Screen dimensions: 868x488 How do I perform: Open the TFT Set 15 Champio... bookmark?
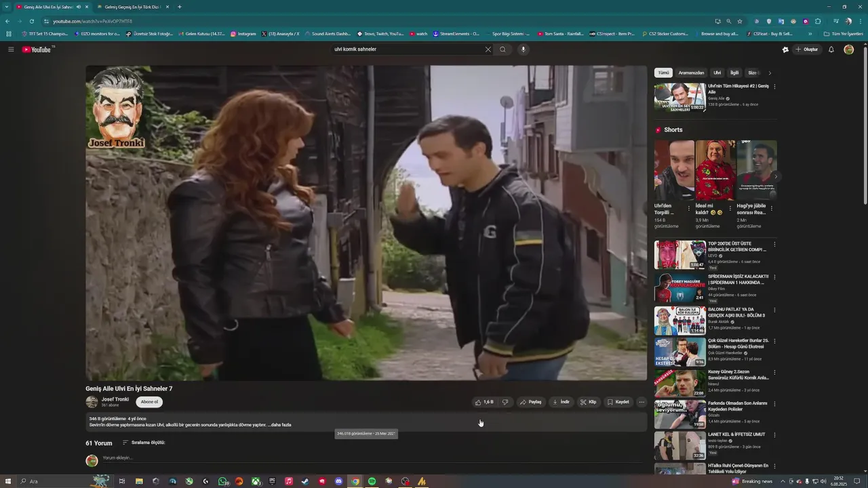[45, 33]
